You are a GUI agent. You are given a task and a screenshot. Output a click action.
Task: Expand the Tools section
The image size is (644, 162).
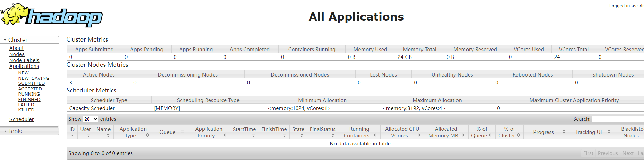(5, 131)
